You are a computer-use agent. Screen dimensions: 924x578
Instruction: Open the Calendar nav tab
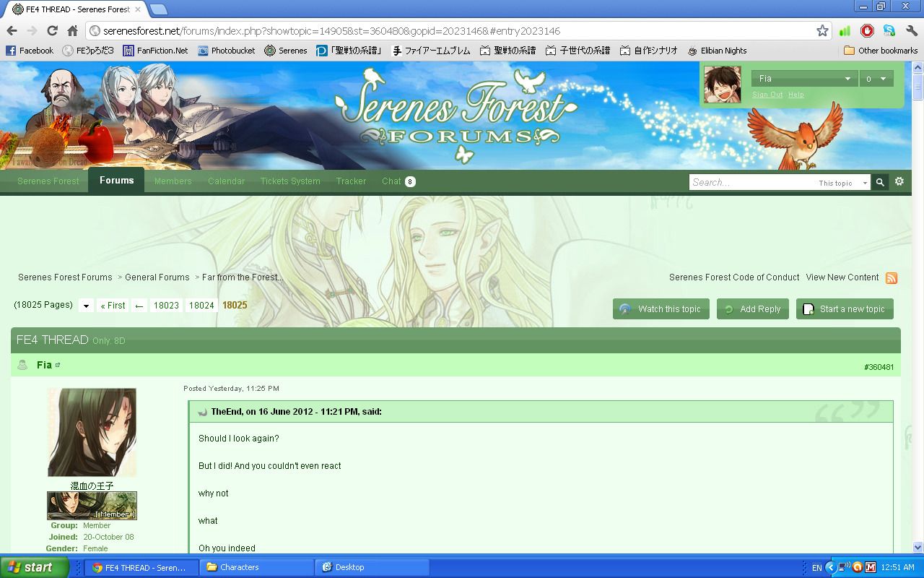226,181
